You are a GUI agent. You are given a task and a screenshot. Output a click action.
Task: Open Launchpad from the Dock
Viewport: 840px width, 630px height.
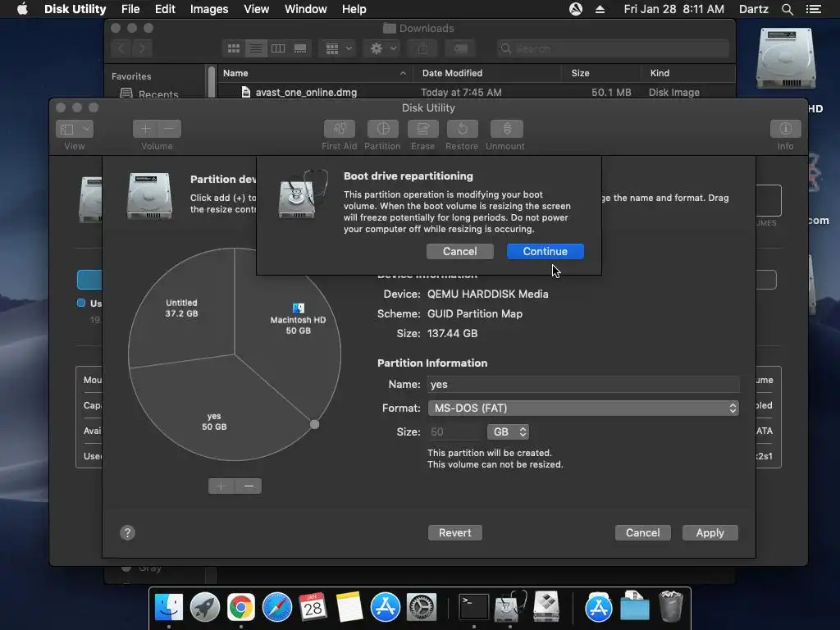click(204, 607)
